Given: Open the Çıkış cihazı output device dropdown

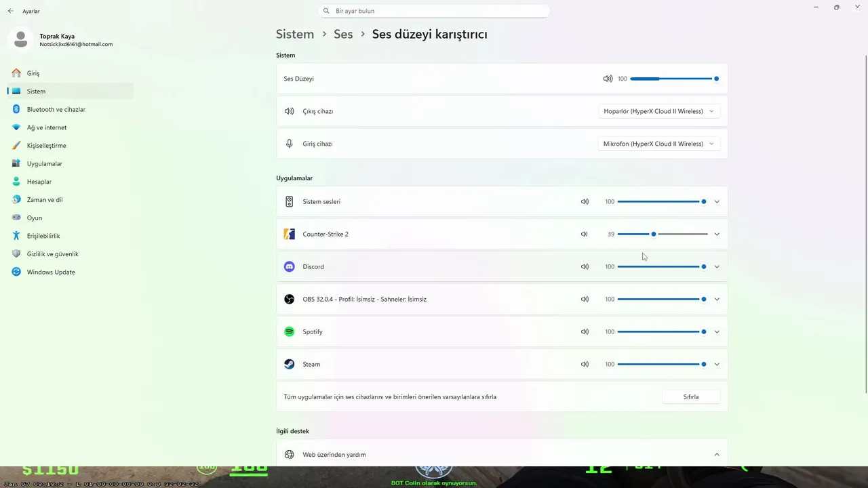Looking at the screenshot, I should pyautogui.click(x=658, y=111).
